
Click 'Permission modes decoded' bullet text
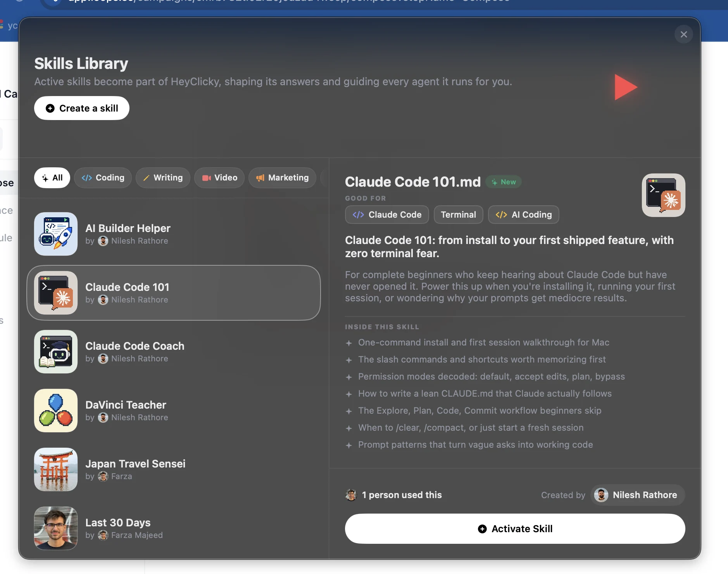(492, 376)
